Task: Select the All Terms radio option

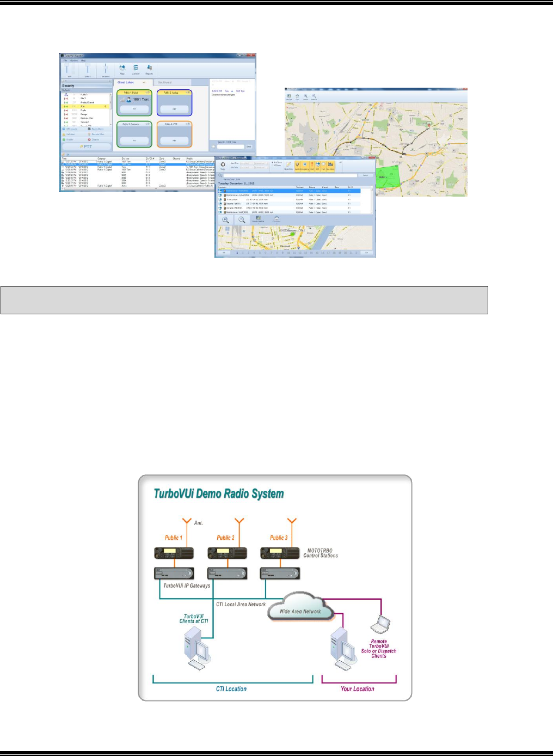Action: (277, 165)
